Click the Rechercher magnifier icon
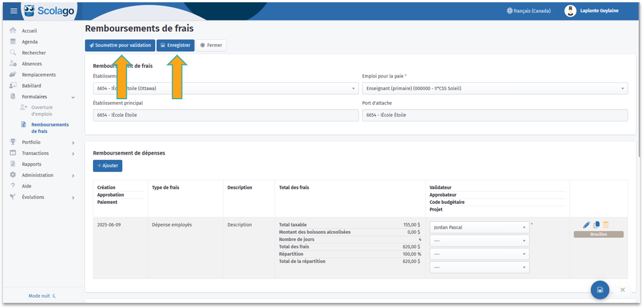This screenshot has width=644, height=308. click(x=13, y=52)
